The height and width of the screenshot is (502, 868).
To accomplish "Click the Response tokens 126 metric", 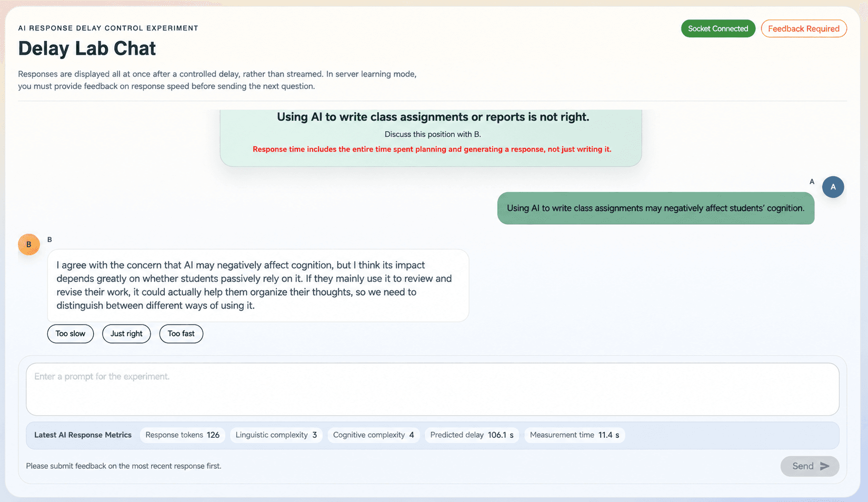I will [x=182, y=435].
